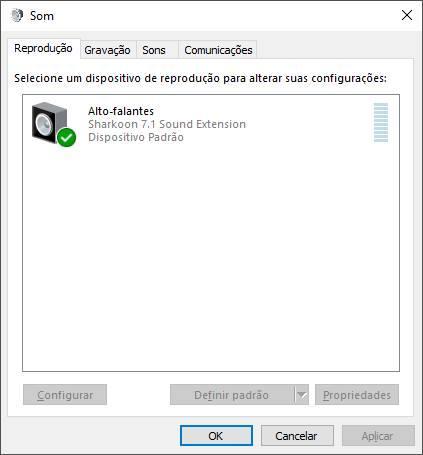Select the Reprodução tab

coord(43,48)
